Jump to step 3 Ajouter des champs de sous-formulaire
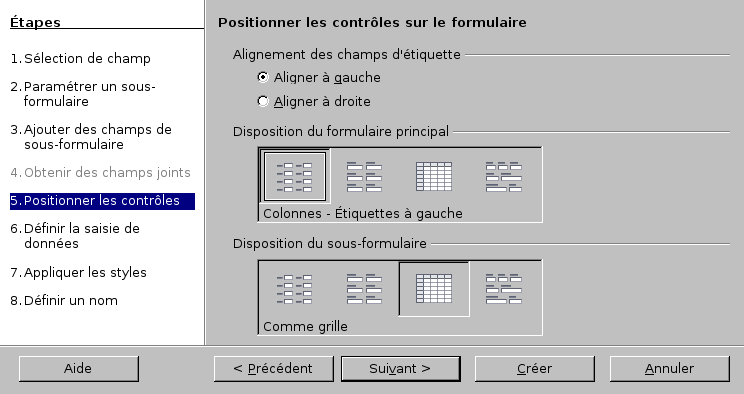The width and height of the screenshot is (744, 394). click(91, 137)
